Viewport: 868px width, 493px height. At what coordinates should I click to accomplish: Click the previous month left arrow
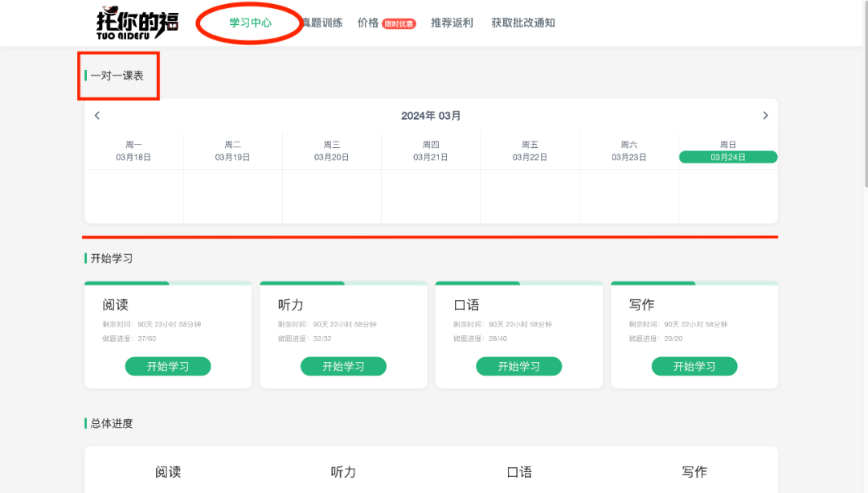pyautogui.click(x=96, y=115)
